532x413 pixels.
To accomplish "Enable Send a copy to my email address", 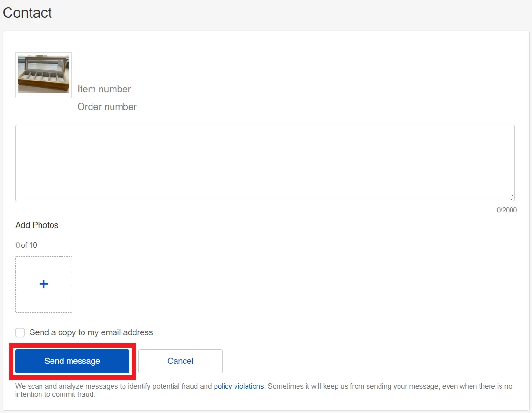I will coord(20,332).
